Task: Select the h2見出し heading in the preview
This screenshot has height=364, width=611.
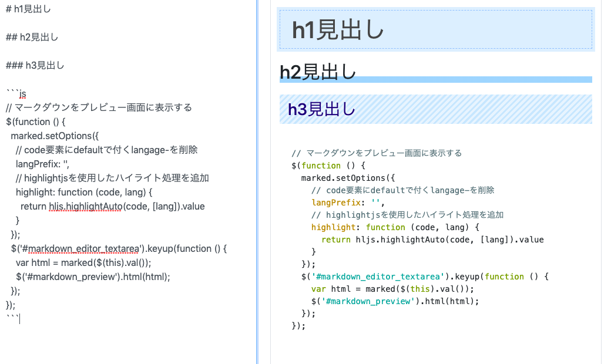Action: [x=317, y=70]
